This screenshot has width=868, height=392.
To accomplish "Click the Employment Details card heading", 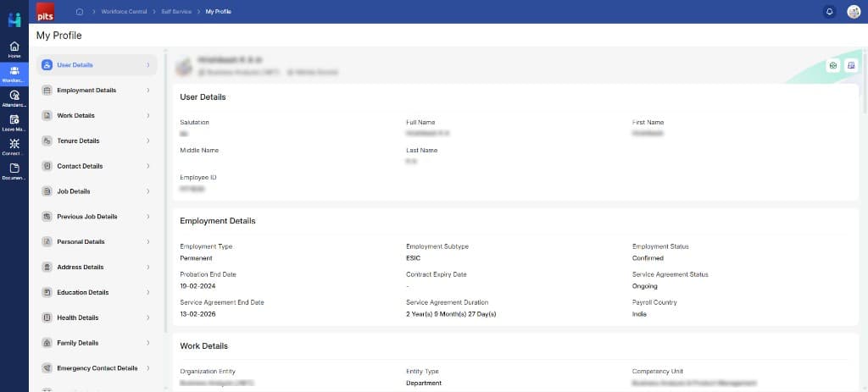I will coord(218,221).
